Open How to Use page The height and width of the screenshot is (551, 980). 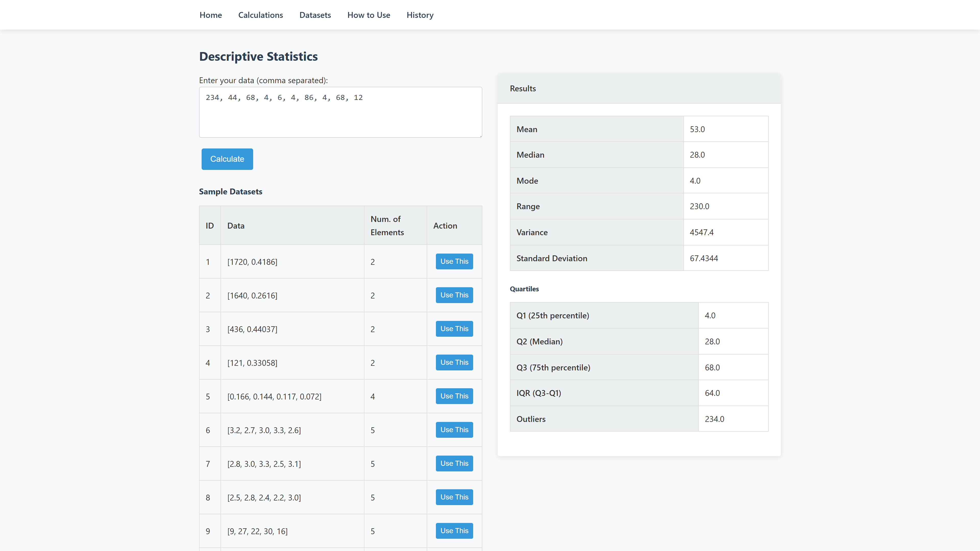coord(368,15)
